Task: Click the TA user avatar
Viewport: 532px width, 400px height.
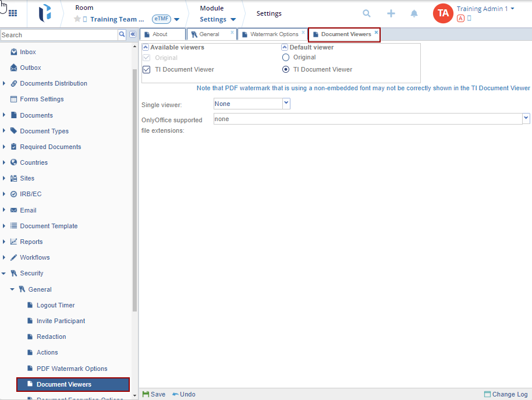Action: click(x=442, y=13)
